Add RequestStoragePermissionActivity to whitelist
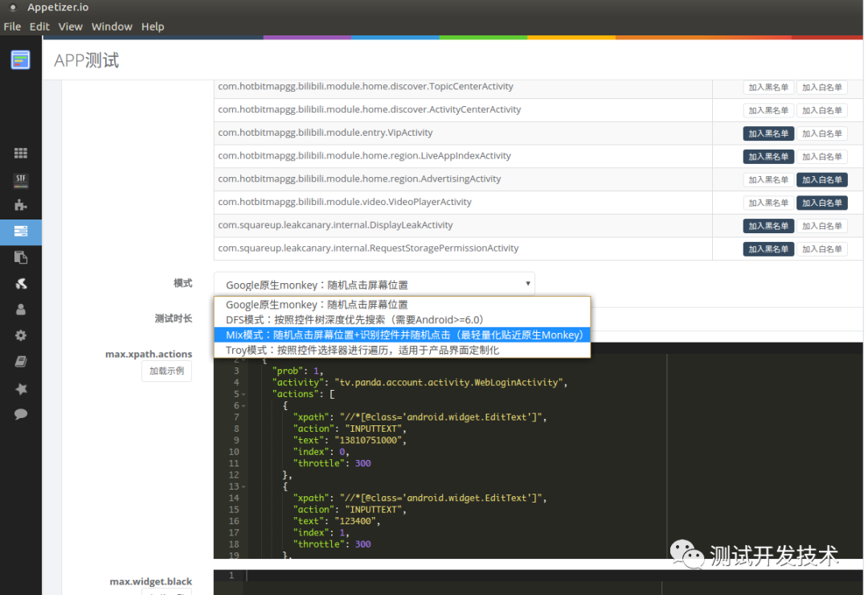 tap(822, 249)
